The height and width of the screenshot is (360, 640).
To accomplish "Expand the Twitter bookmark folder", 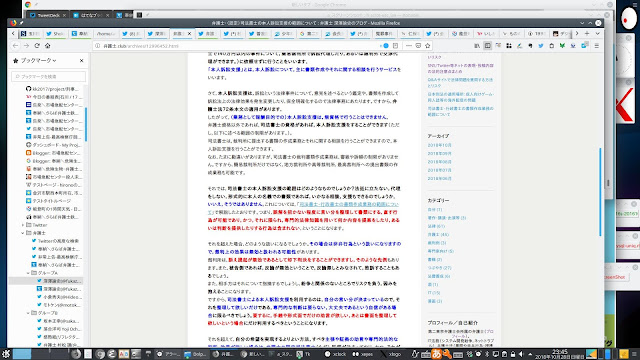I will [23, 225].
